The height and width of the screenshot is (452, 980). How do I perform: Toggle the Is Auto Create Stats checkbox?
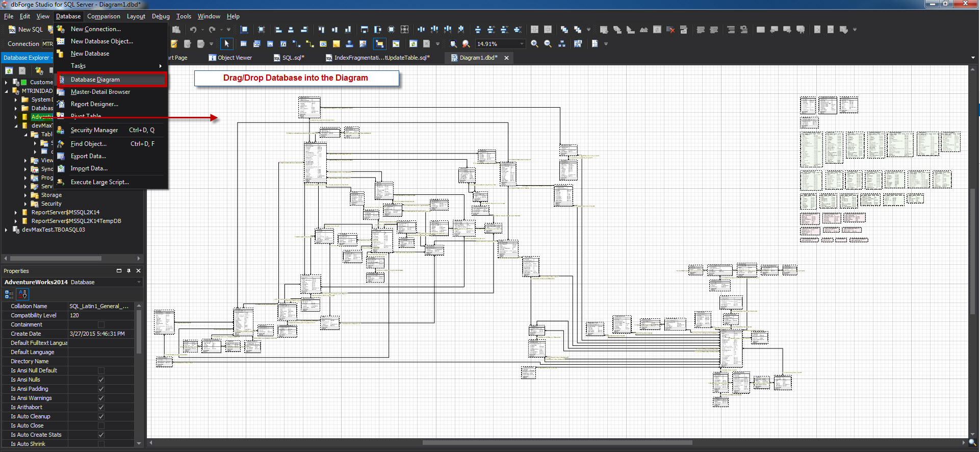pyautogui.click(x=101, y=435)
